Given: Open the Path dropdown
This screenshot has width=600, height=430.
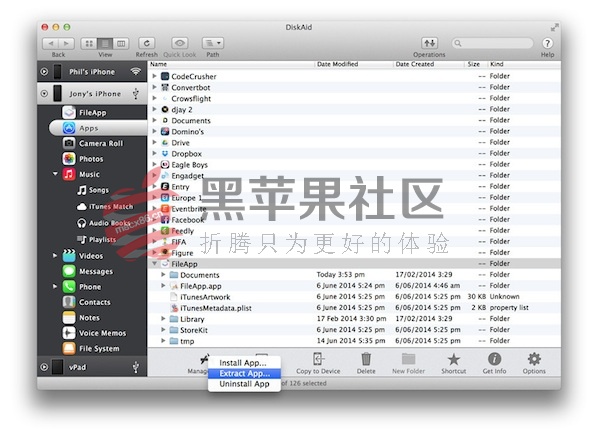Looking at the screenshot, I should pos(213,43).
